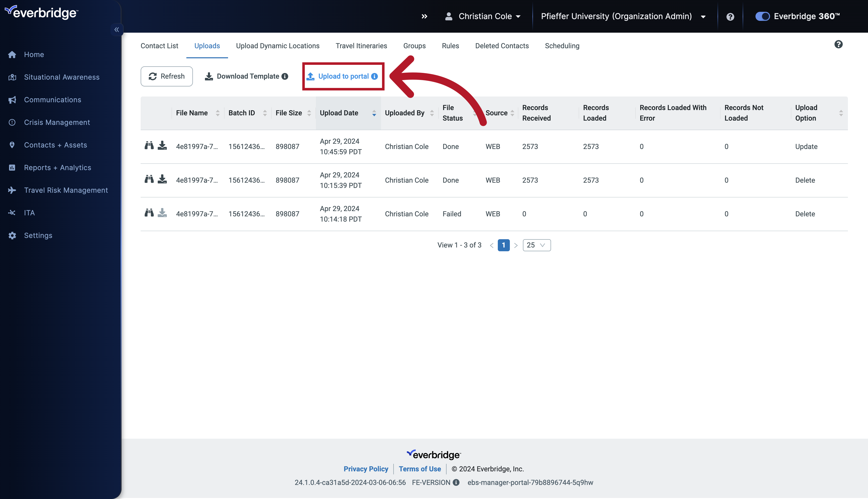This screenshot has width=868, height=499.
Task: Click the download icon for second row
Action: pos(161,179)
